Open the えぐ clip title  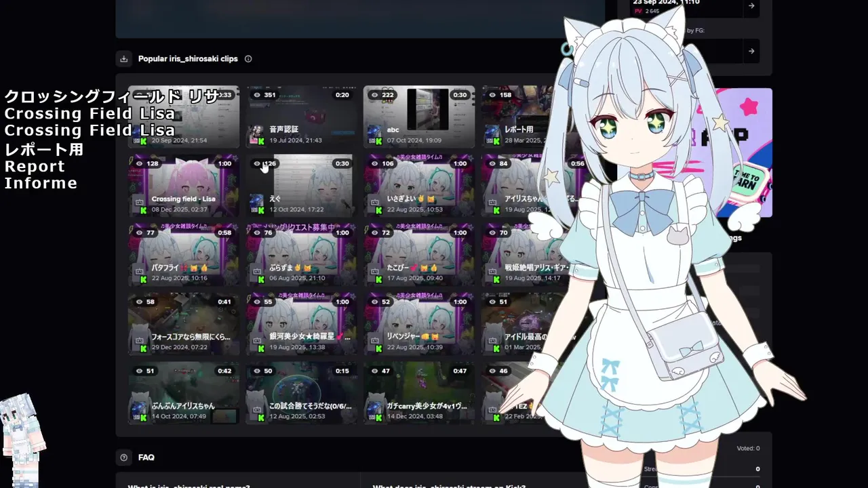(x=275, y=199)
